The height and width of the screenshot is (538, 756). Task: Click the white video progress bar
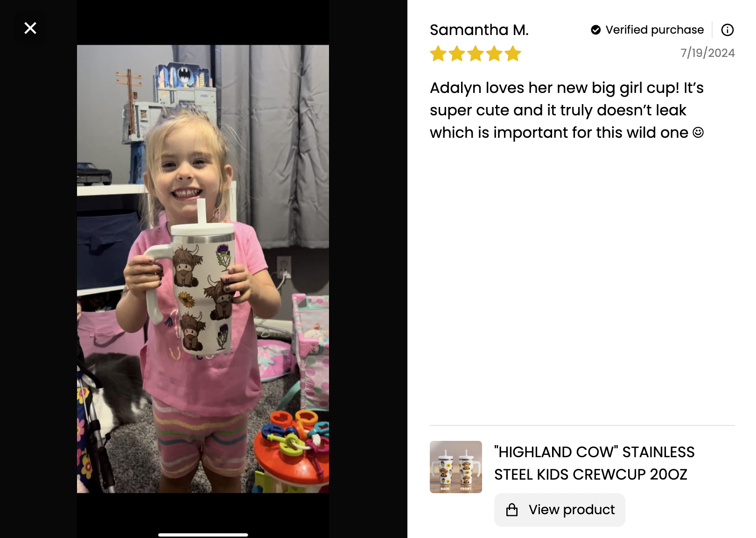point(203,535)
